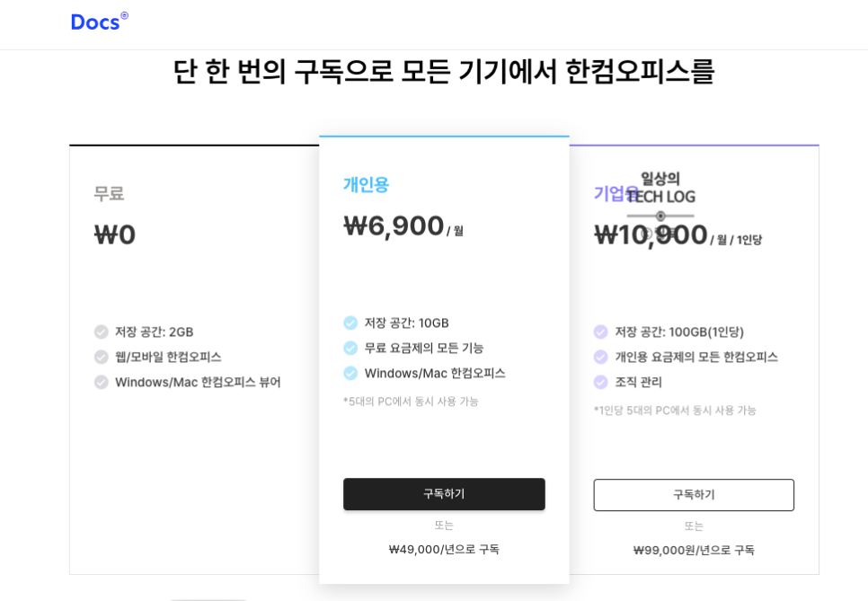Click blue checkmark next to 저장 공간: 10GB
Screen dimensions: 868x601
click(350, 323)
